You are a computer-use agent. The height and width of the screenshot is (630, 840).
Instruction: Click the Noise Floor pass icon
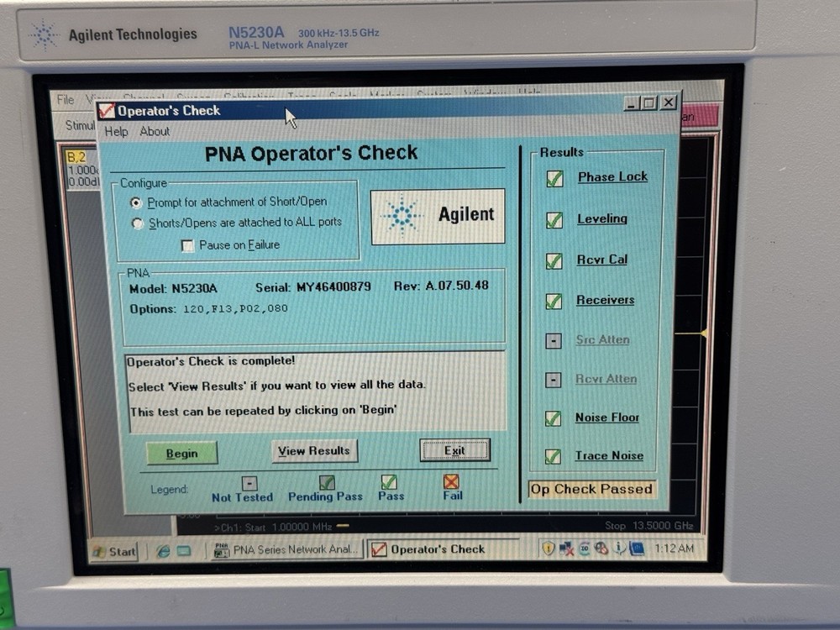pyautogui.click(x=554, y=417)
